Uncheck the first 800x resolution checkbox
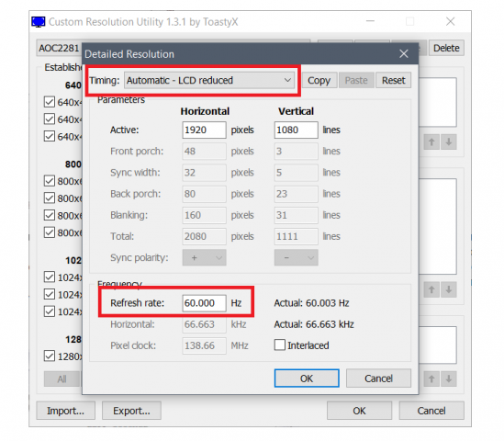The image size is (504, 441). [x=50, y=181]
